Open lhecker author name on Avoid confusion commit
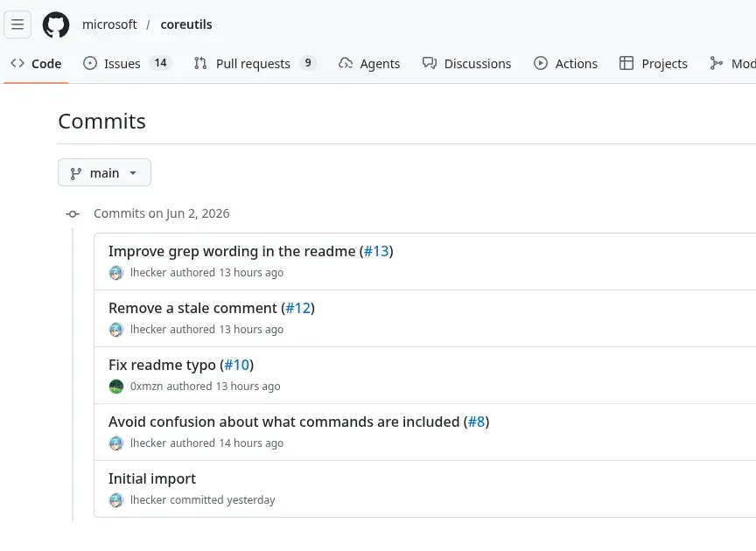The width and height of the screenshot is (756, 551). [x=148, y=443]
